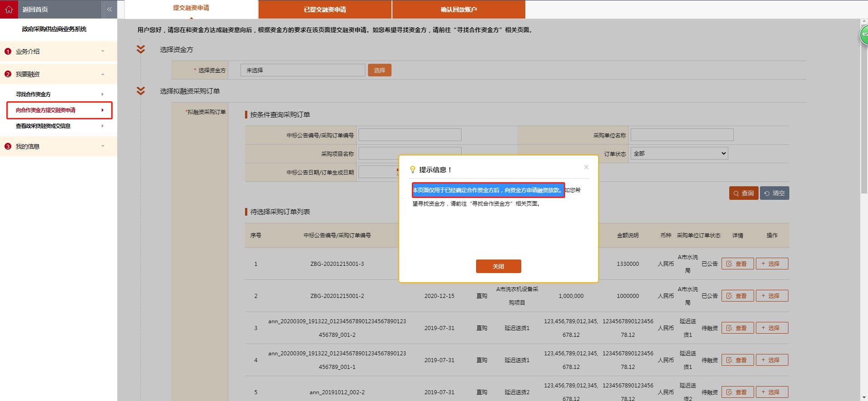The height and width of the screenshot is (401, 868).
Task: Click 选择 for order ann_20191012_002-2
Action: (772, 392)
